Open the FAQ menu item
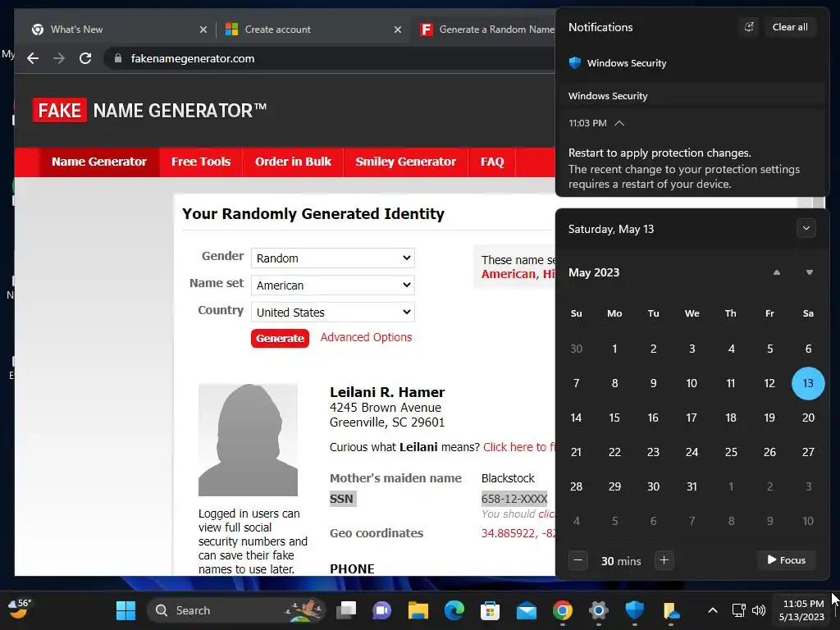The height and width of the screenshot is (630, 840). [x=492, y=162]
